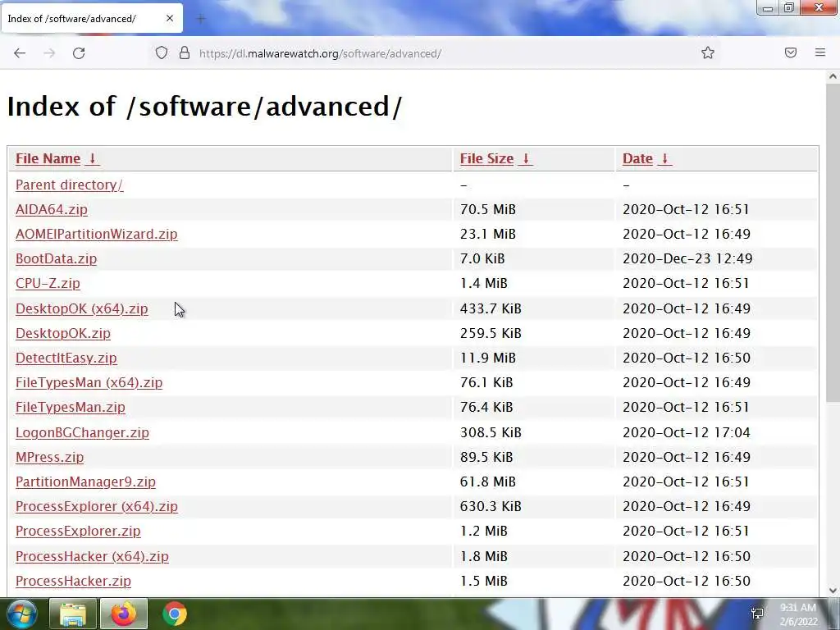This screenshot has height=630, width=840.
Task: Download BootData.zip
Action: (x=57, y=258)
